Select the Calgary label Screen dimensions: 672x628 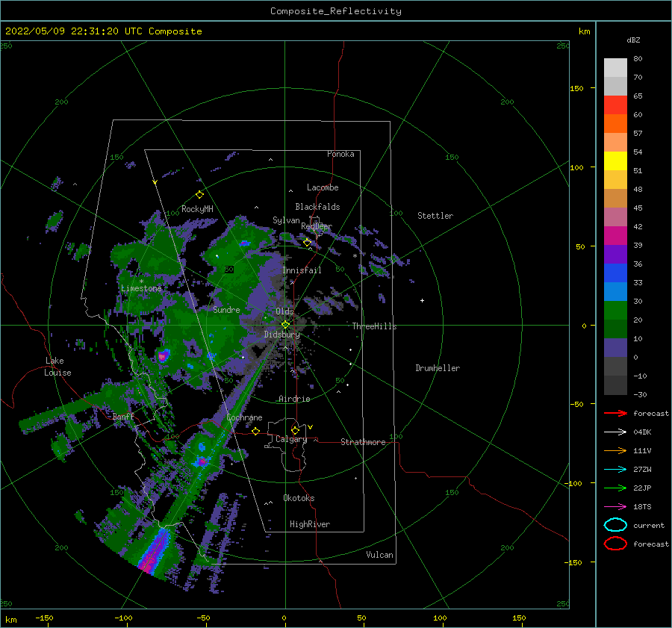(x=291, y=439)
